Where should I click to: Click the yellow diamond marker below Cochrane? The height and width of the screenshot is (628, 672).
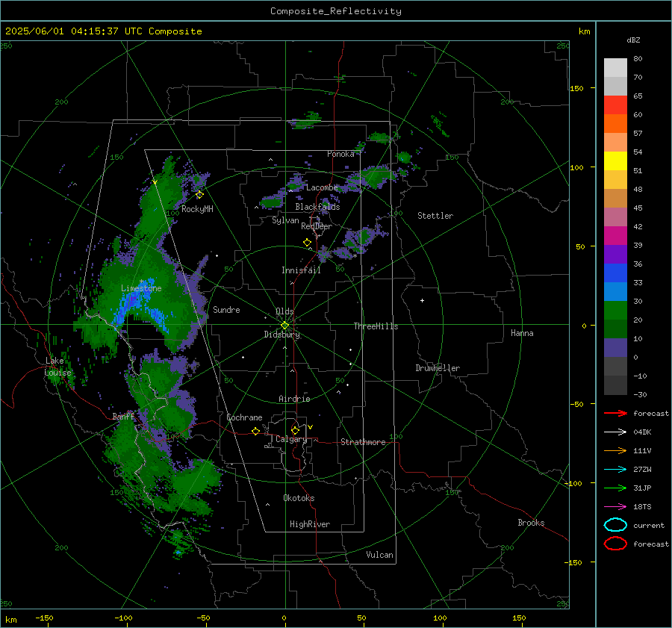[255, 431]
